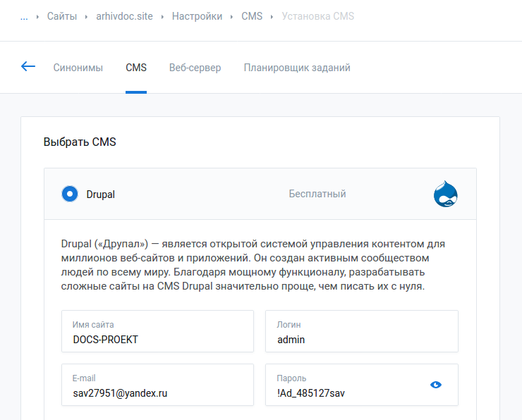Open the CMS breadcrumb link

coord(252,16)
